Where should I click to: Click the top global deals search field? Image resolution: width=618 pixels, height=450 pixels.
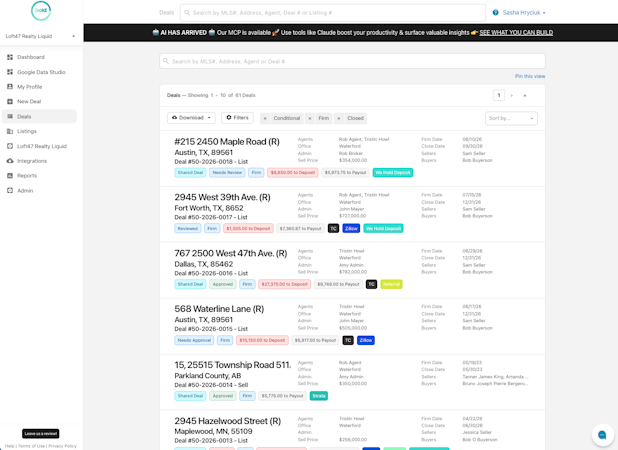pos(333,13)
